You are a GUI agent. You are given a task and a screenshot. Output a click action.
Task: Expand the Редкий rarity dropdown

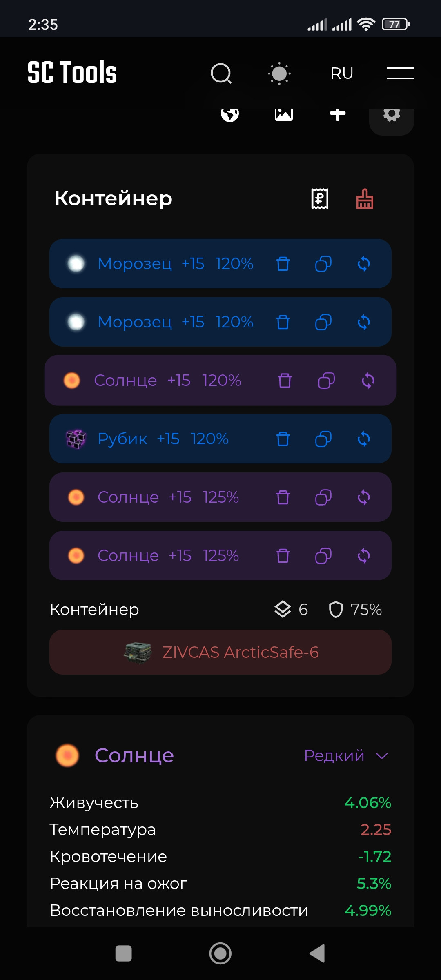(x=346, y=756)
